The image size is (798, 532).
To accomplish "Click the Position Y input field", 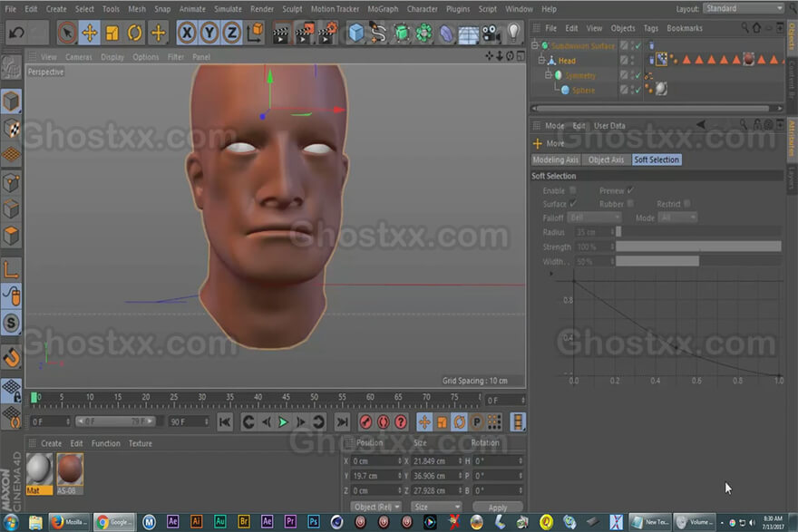I will tap(376, 476).
